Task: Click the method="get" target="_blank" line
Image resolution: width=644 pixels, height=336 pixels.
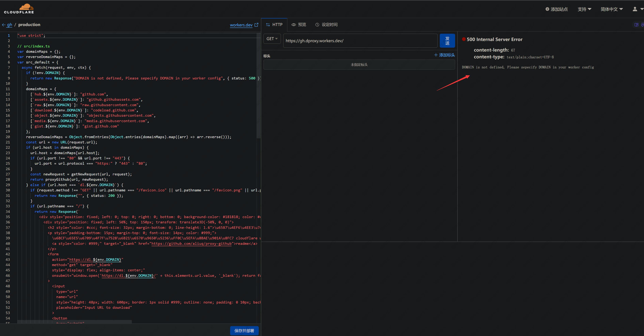Action: click(x=82, y=265)
